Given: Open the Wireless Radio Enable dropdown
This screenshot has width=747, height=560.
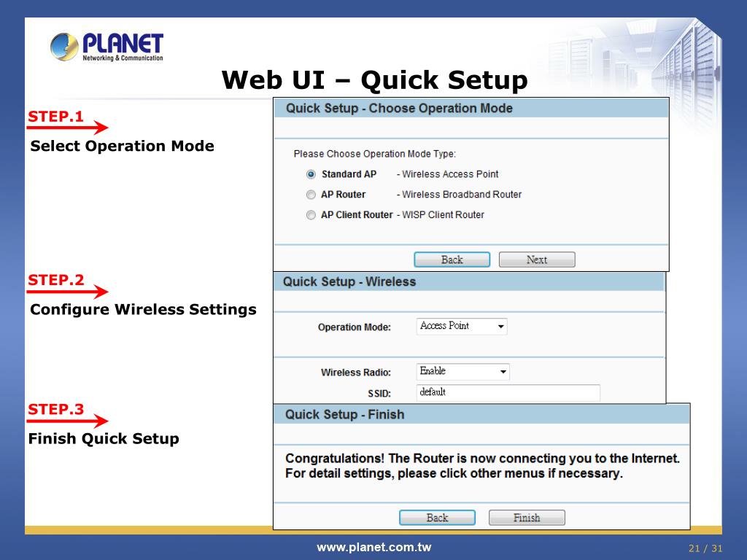Looking at the screenshot, I should click(x=462, y=371).
